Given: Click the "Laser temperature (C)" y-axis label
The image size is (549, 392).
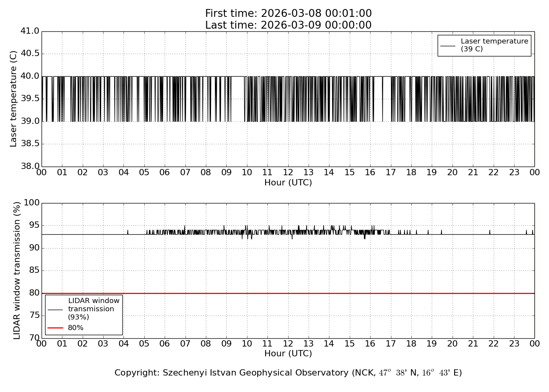Looking at the screenshot, I should point(14,99).
